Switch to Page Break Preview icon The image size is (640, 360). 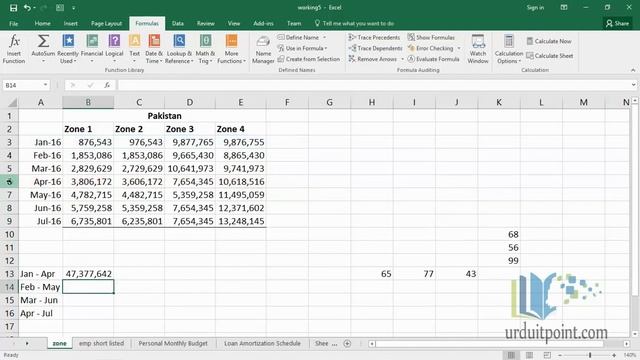pyautogui.click(x=547, y=355)
